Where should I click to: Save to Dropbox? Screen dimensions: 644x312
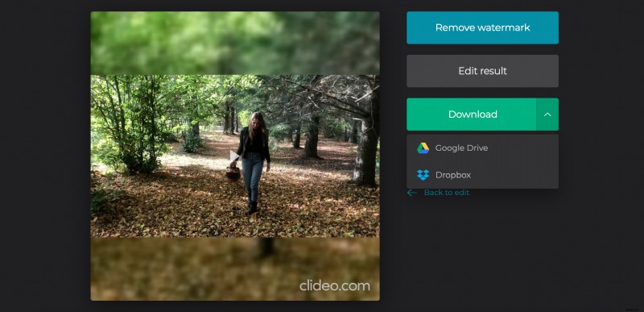[x=482, y=175]
